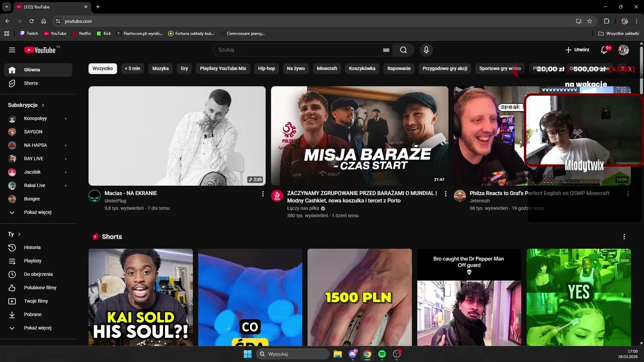Select the < 5 min filter chip
This screenshot has height=362, width=644.
[132, 68]
